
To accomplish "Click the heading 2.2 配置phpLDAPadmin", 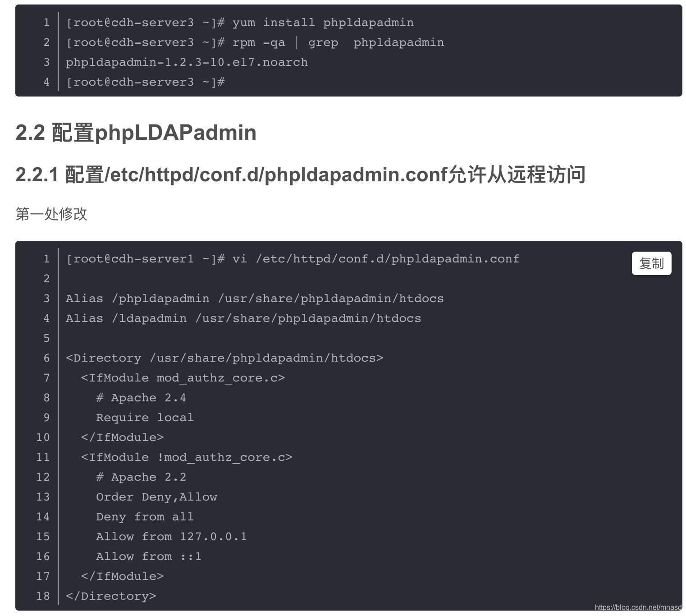I will tap(136, 133).
